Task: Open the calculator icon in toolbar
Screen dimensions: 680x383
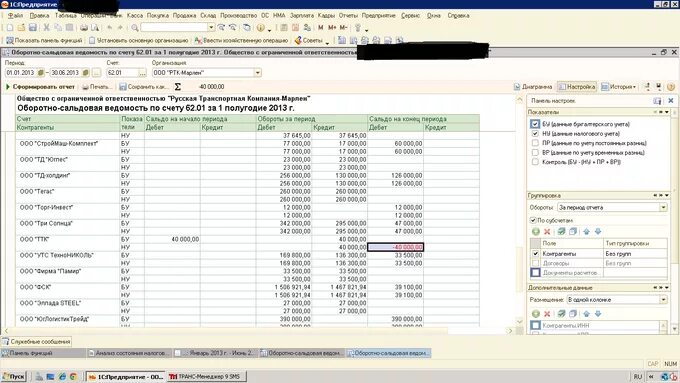Action: tap(284, 28)
